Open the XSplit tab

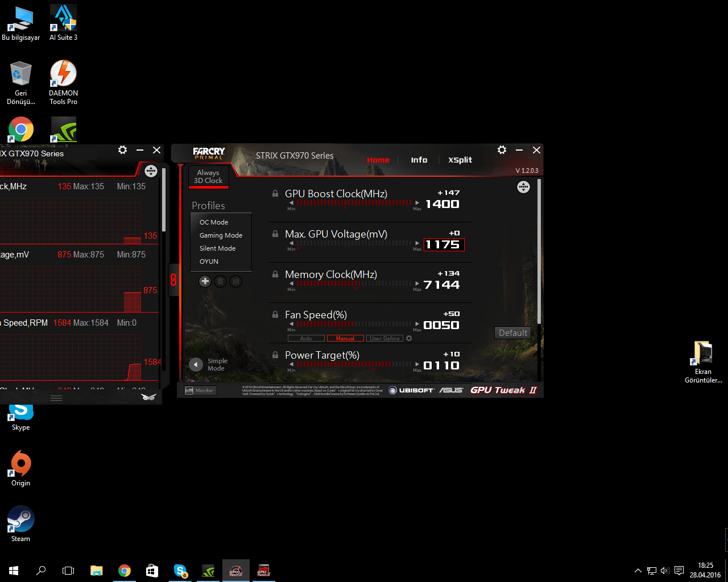tap(460, 160)
